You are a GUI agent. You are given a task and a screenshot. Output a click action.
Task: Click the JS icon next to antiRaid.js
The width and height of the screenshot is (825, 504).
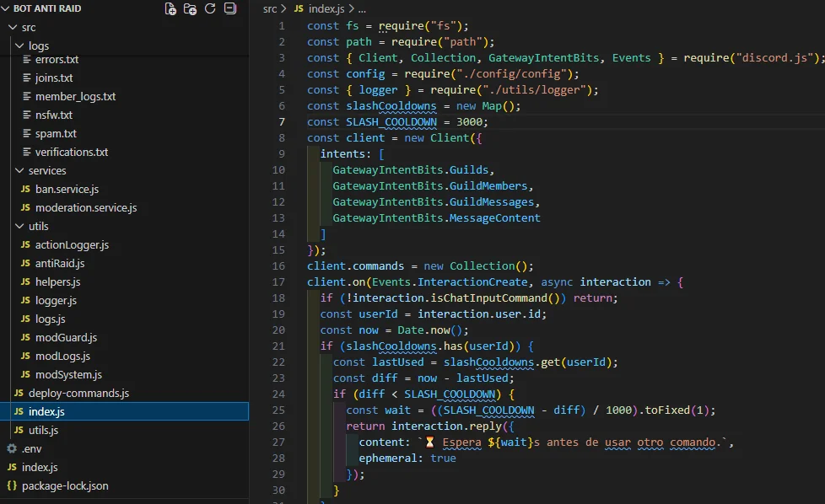tap(25, 263)
